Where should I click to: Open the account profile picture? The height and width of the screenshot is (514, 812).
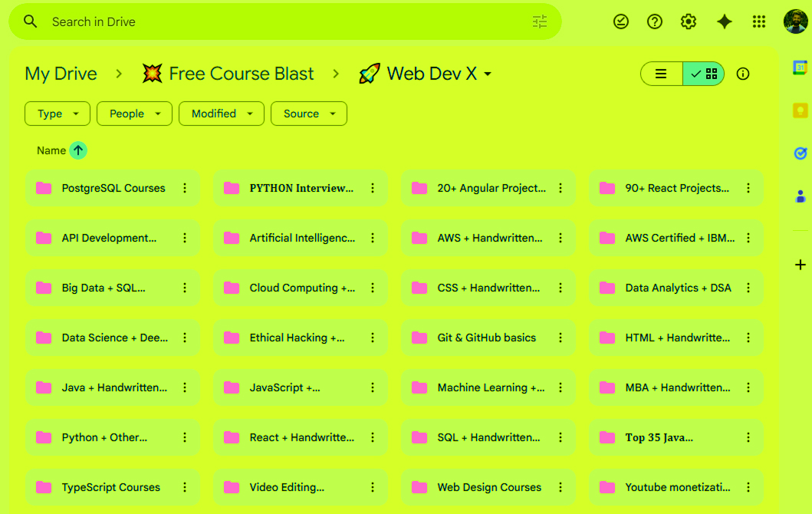(795, 21)
